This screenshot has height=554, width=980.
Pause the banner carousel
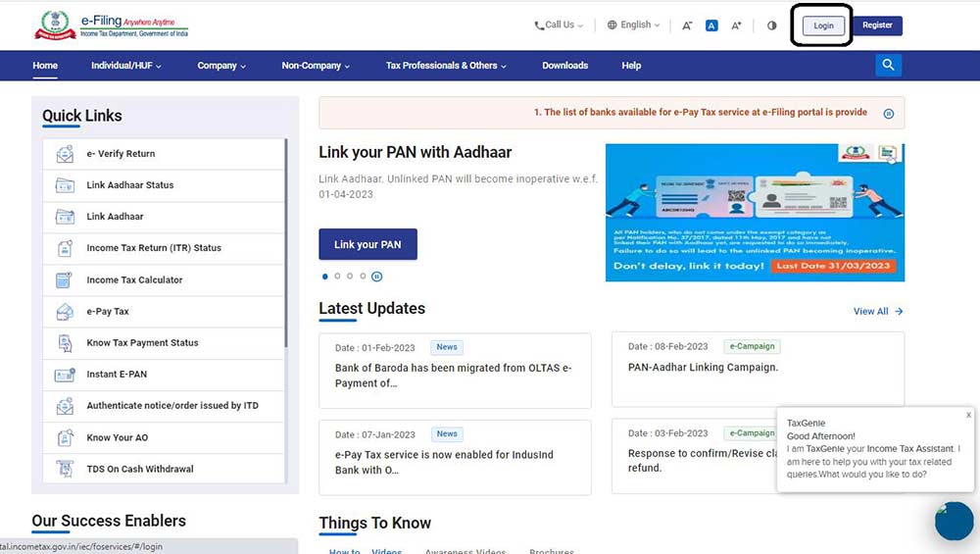point(376,277)
